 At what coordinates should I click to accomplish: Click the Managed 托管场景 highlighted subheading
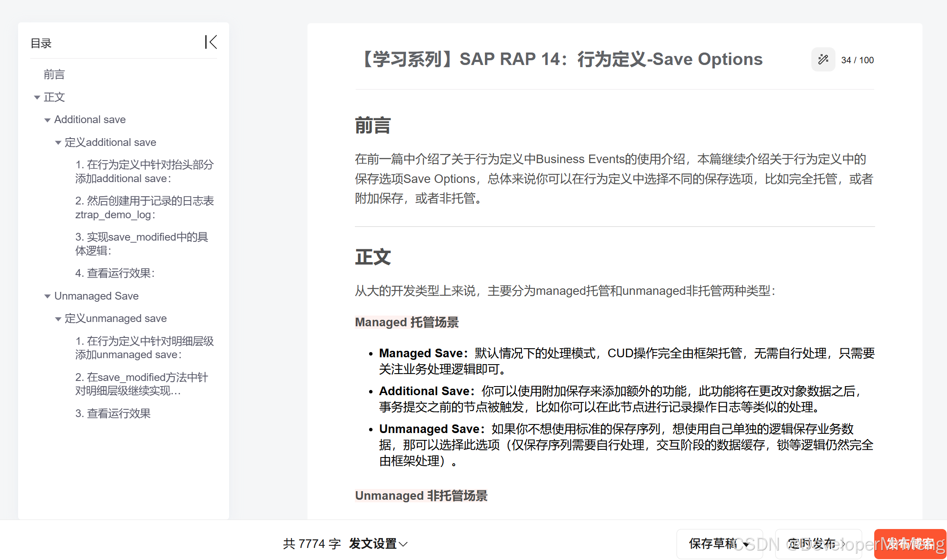pos(407,322)
